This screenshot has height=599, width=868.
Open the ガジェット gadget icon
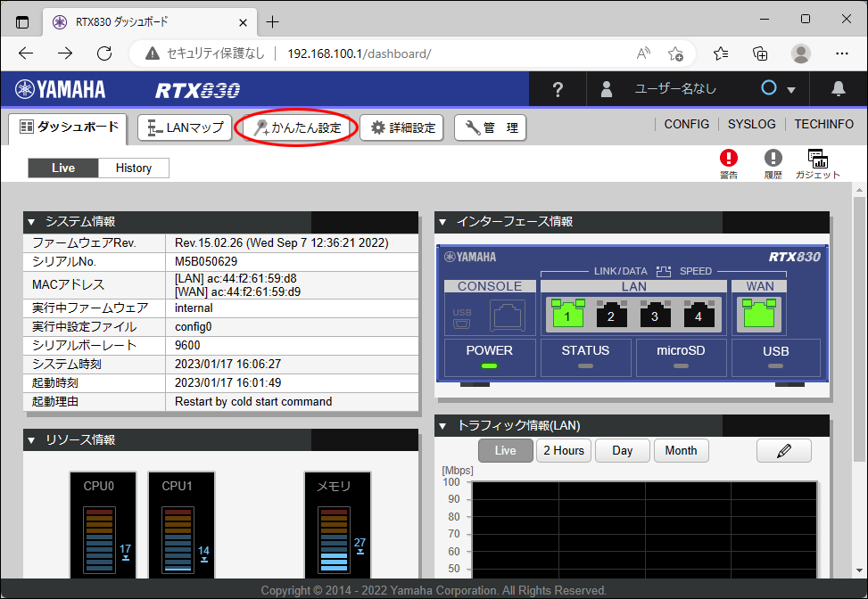coord(818,164)
